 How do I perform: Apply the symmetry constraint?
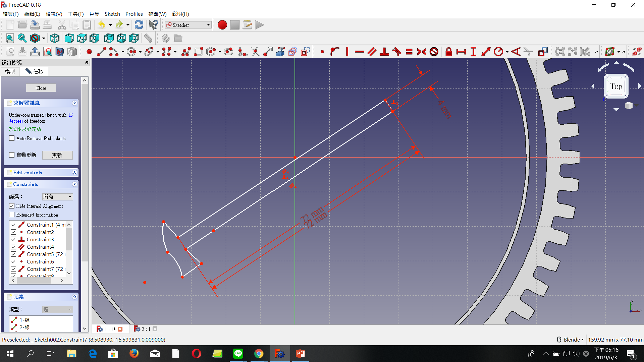[x=422, y=52]
